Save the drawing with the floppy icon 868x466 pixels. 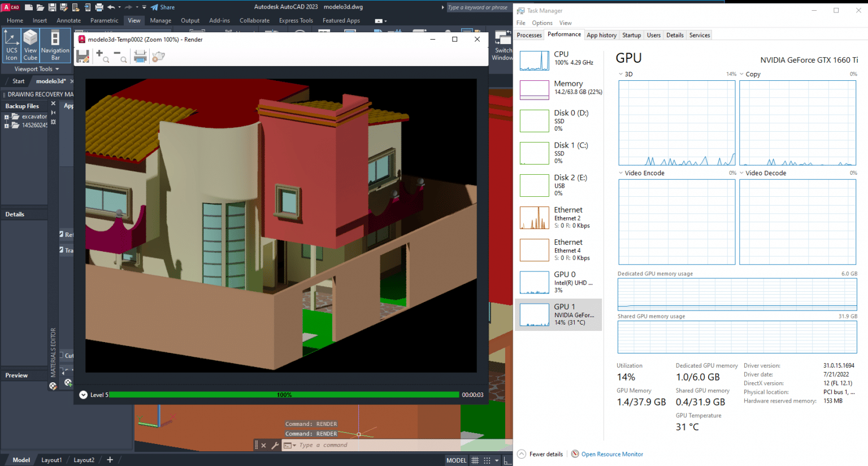pyautogui.click(x=52, y=7)
